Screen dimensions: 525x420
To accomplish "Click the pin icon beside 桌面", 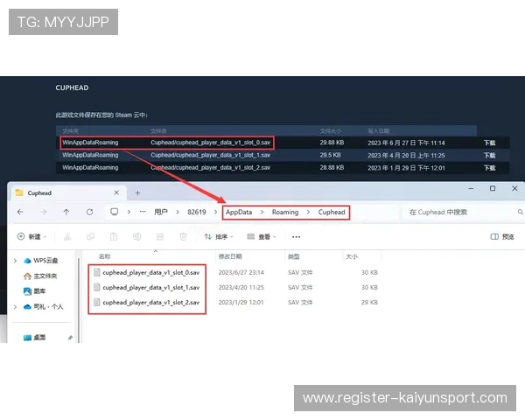I will (70, 338).
